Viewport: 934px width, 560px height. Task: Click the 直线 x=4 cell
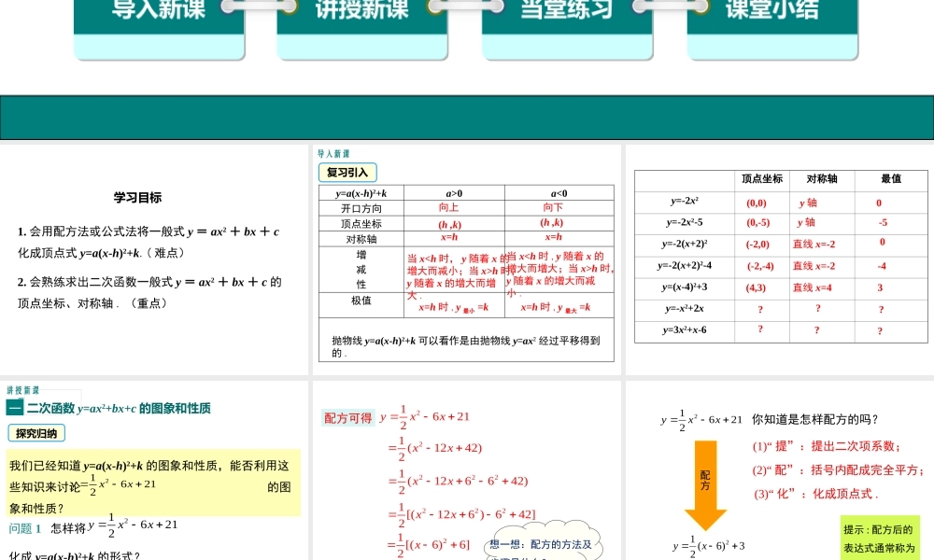(812, 287)
